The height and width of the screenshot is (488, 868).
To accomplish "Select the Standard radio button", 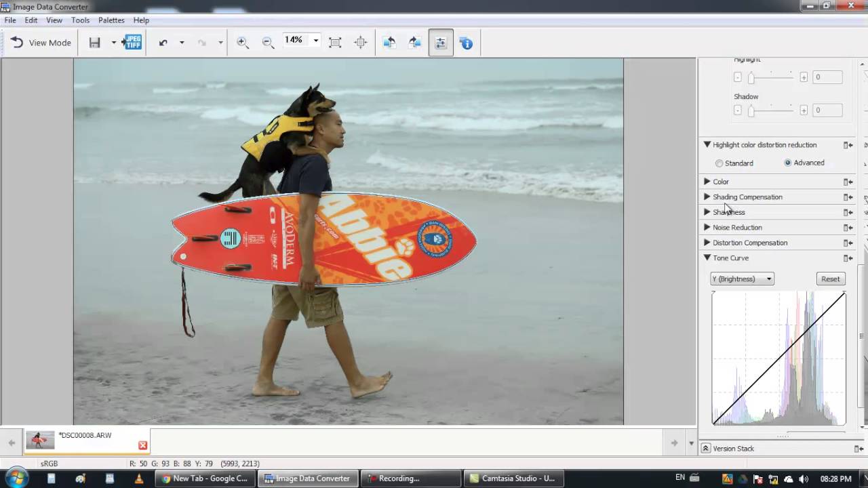I will pos(719,163).
